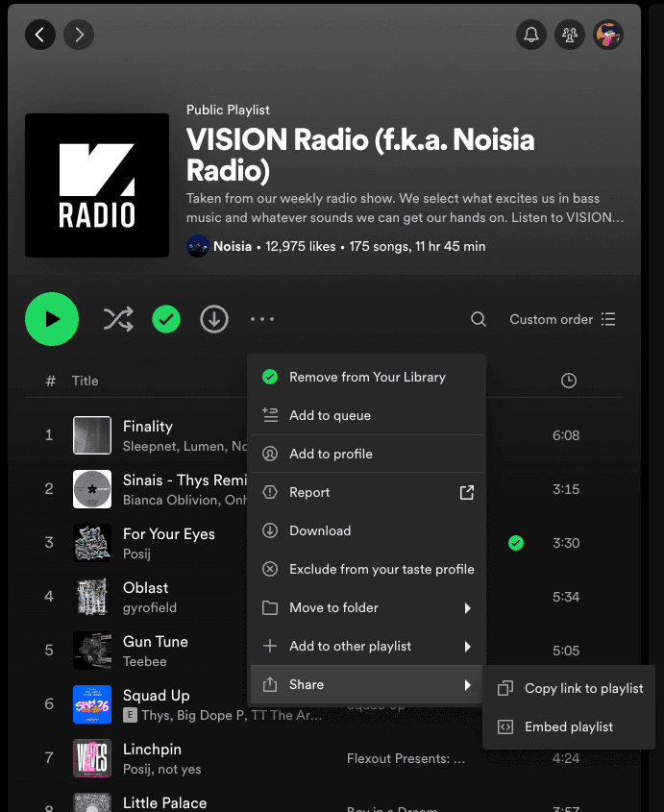Image resolution: width=664 pixels, height=812 pixels.
Task: Open the Custom order sort dropdown
Action: (562, 319)
